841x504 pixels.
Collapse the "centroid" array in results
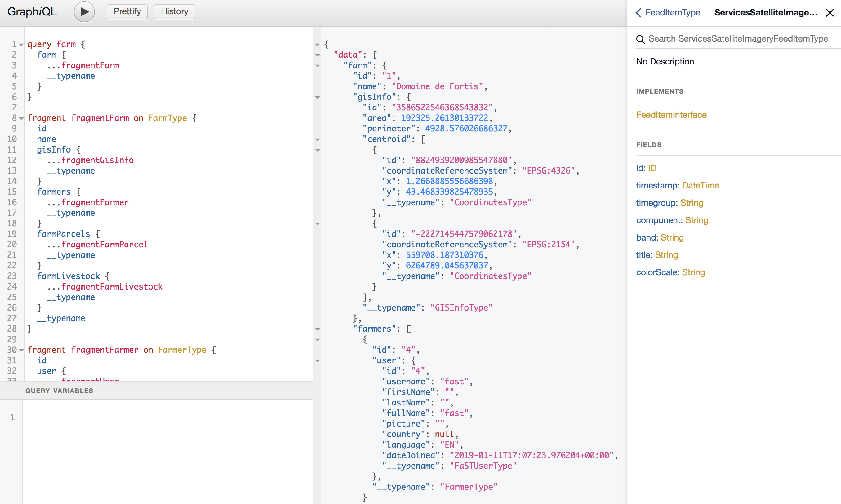click(318, 139)
